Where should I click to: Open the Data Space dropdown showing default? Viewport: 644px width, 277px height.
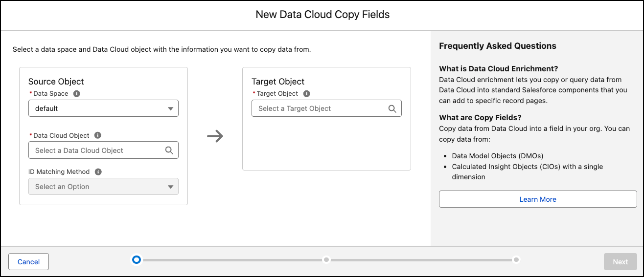pos(98,108)
